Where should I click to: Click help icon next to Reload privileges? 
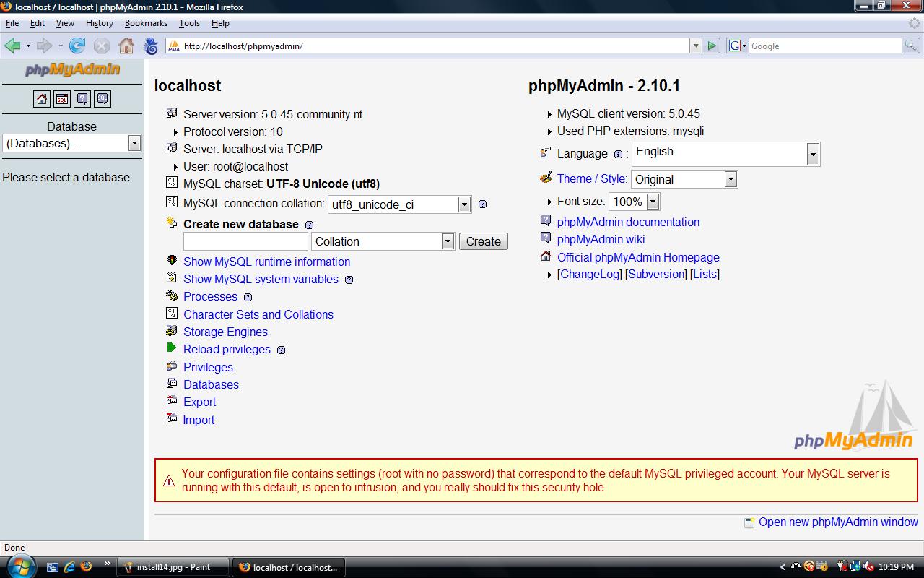point(281,350)
